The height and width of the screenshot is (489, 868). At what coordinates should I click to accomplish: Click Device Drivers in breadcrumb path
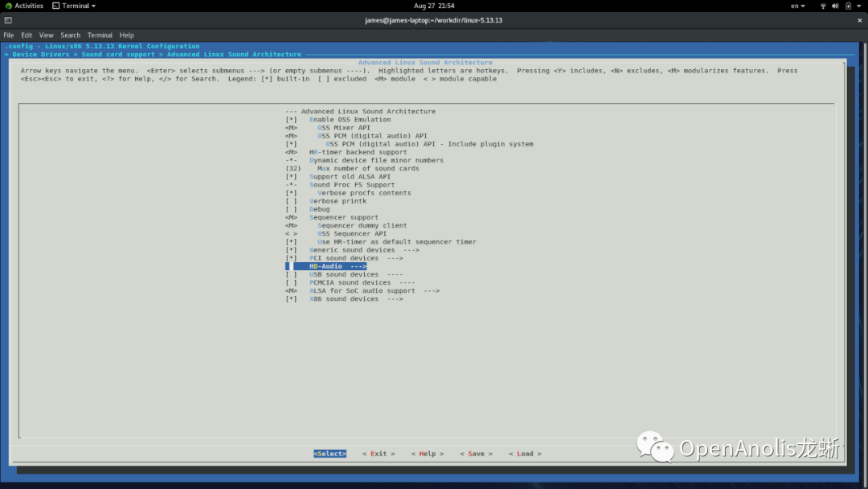tap(41, 54)
